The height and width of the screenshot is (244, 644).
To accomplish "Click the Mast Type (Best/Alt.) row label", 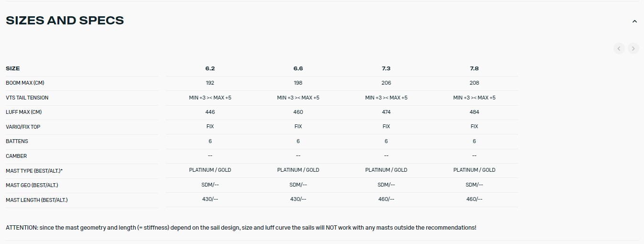I will click(x=34, y=171).
